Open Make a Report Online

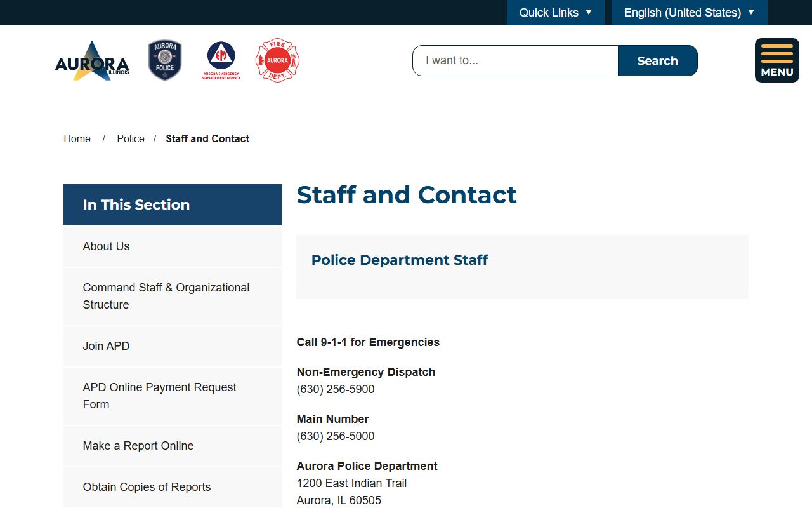(x=173, y=446)
